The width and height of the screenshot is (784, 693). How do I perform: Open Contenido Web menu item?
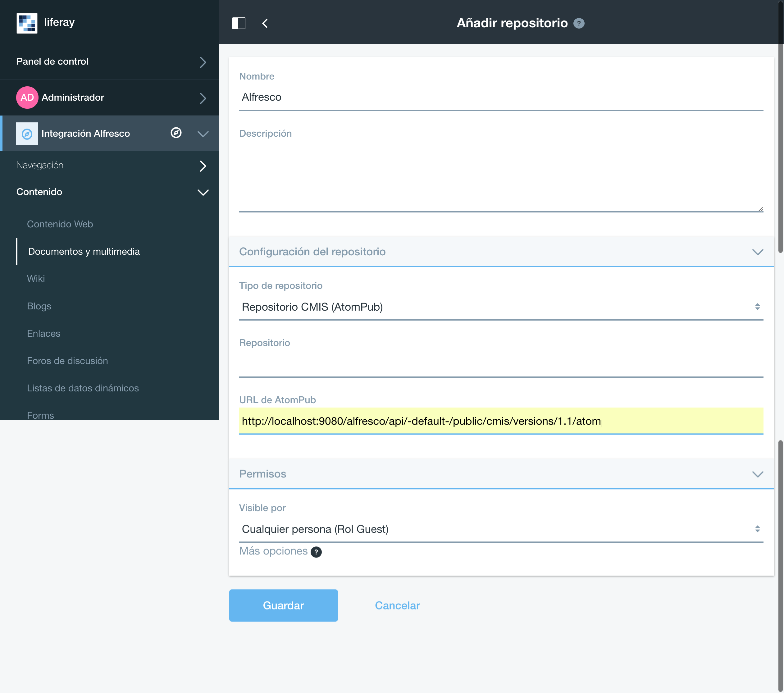coord(60,224)
